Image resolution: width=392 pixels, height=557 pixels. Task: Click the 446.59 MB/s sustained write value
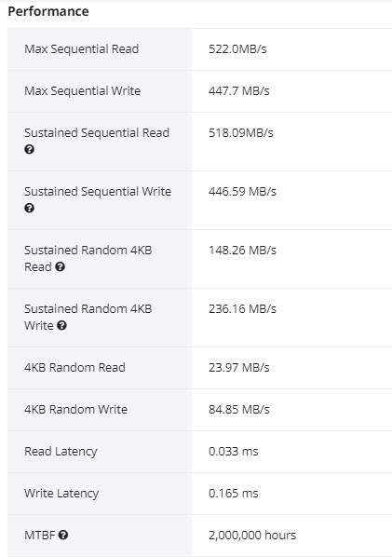point(242,192)
